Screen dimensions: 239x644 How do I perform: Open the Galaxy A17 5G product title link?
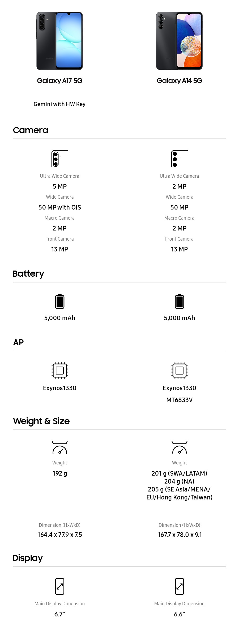point(60,81)
